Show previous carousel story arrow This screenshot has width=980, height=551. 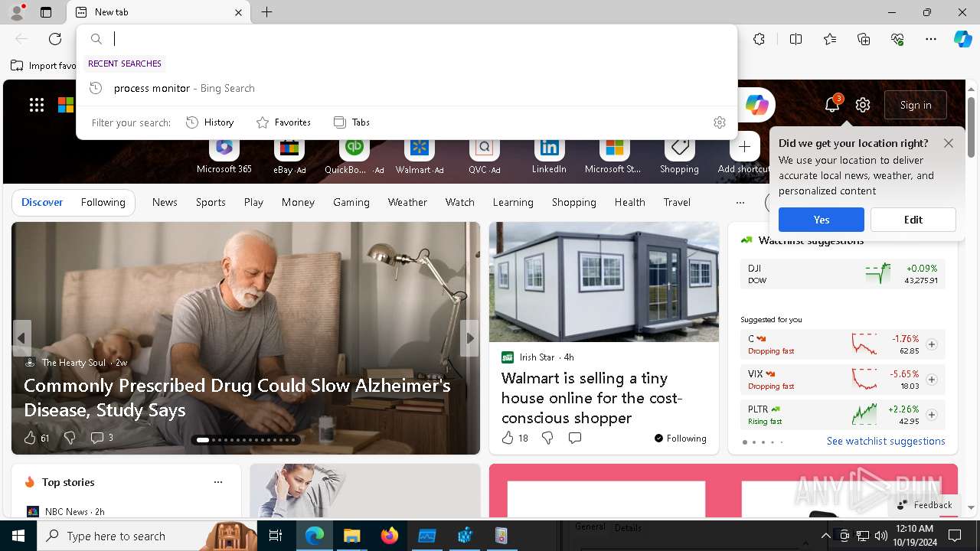[21, 338]
